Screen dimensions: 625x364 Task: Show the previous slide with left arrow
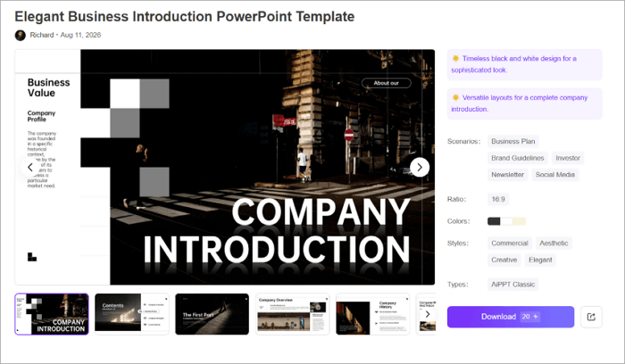(x=30, y=167)
